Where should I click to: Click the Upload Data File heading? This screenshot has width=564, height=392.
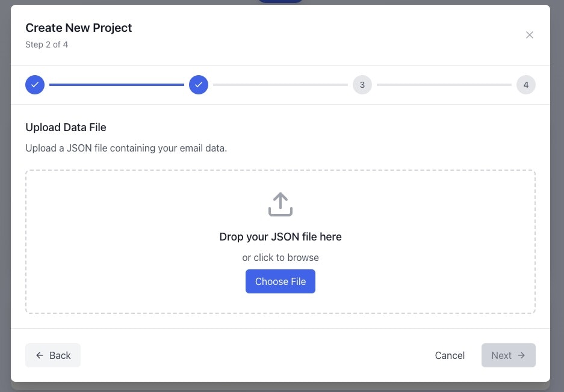coord(66,127)
